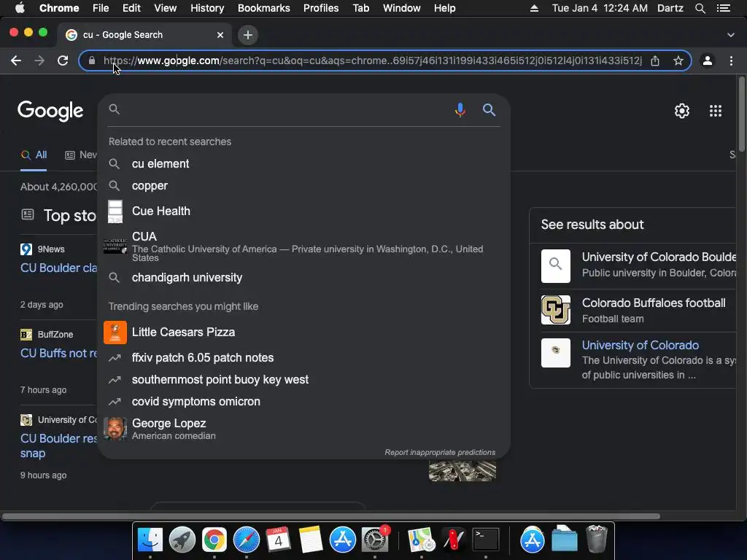Viewport: 747px width, 560px height.
Task: Click 'Report inappropriate predictions' link
Action: [x=440, y=452]
